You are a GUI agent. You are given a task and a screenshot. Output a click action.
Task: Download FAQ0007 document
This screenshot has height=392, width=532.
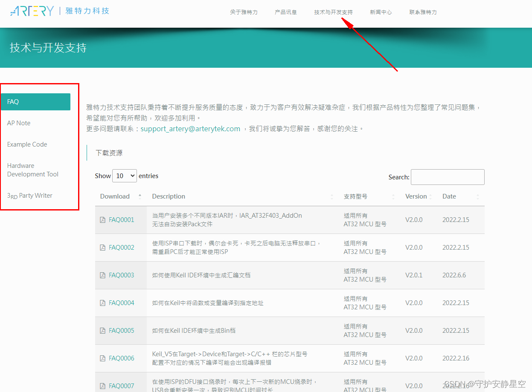coord(122,386)
